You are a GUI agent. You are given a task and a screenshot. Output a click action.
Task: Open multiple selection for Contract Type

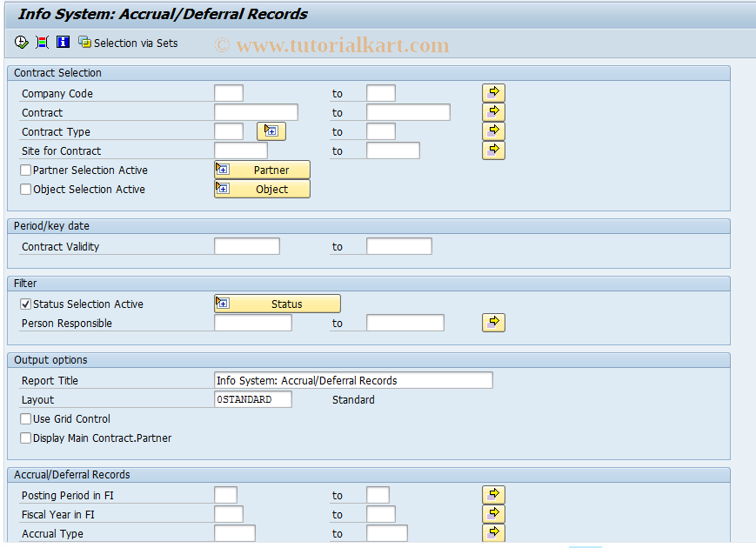[493, 131]
